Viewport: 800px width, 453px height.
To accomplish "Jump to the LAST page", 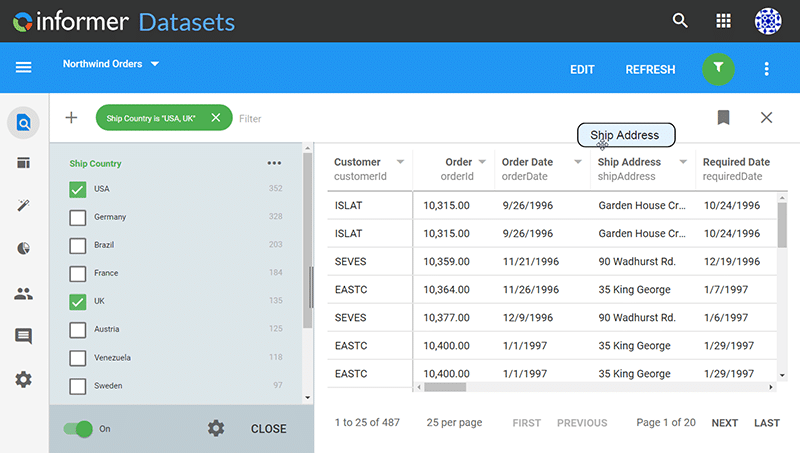I will point(766,422).
